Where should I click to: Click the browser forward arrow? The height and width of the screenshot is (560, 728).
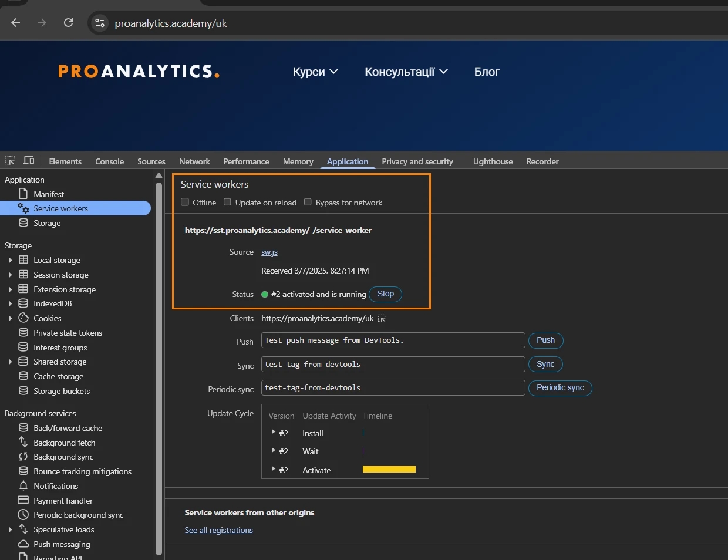click(42, 23)
